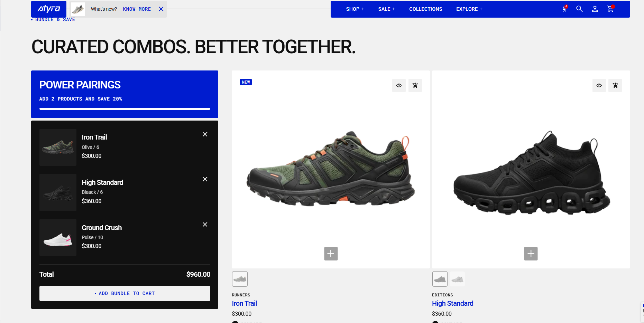The height and width of the screenshot is (323, 644).
Task: Expand the SHOP menu
Action: (355, 9)
